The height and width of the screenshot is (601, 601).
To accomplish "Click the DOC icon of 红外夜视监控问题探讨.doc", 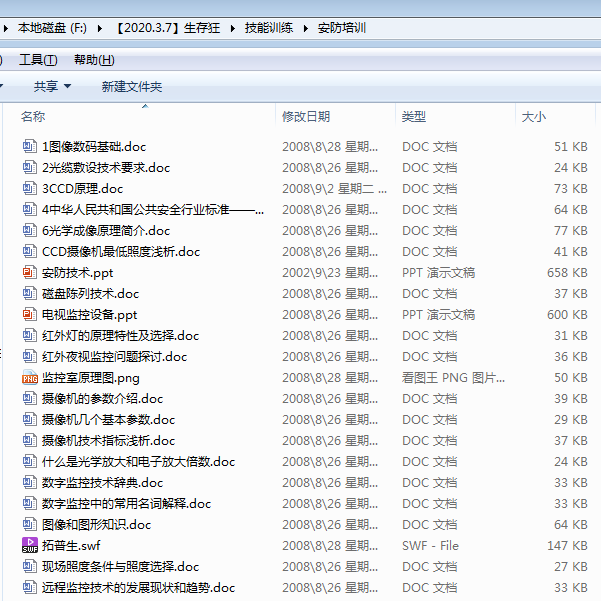I will pos(30,356).
